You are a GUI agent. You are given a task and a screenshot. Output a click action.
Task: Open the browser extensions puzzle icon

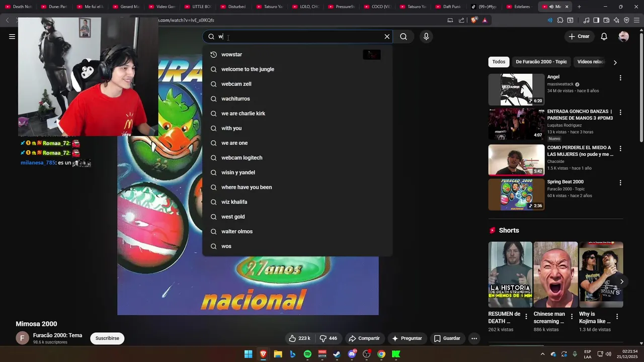coord(560,20)
